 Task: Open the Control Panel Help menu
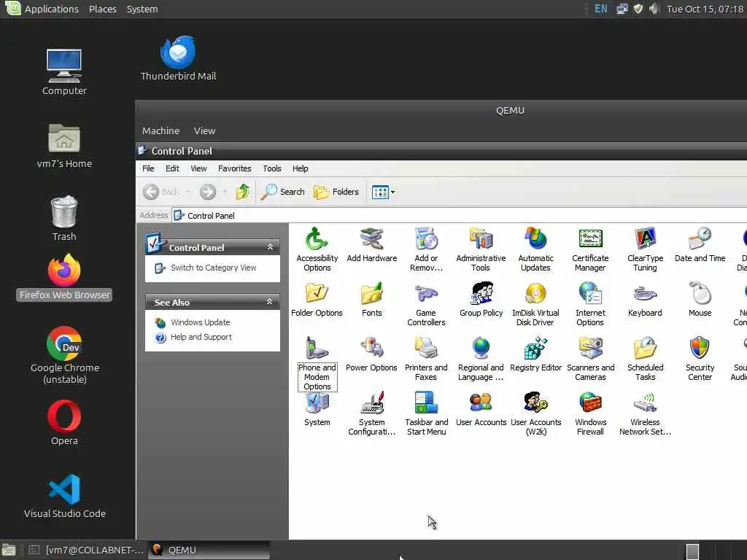pyautogui.click(x=300, y=168)
